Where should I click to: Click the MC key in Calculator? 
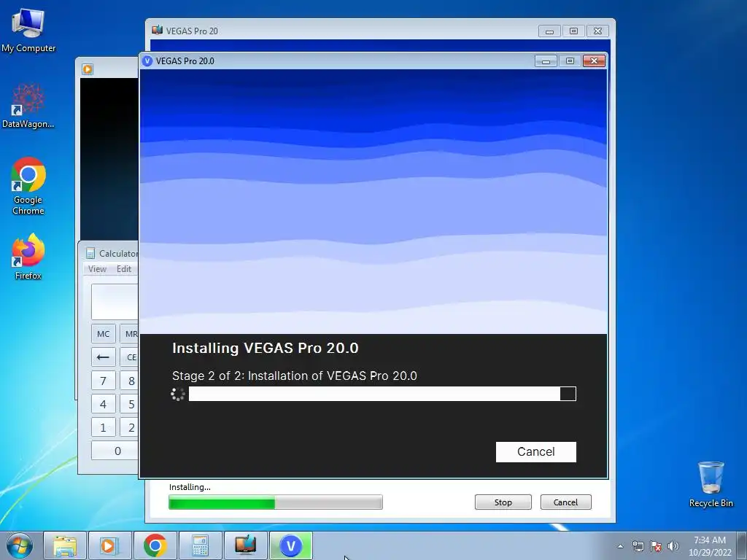104,334
